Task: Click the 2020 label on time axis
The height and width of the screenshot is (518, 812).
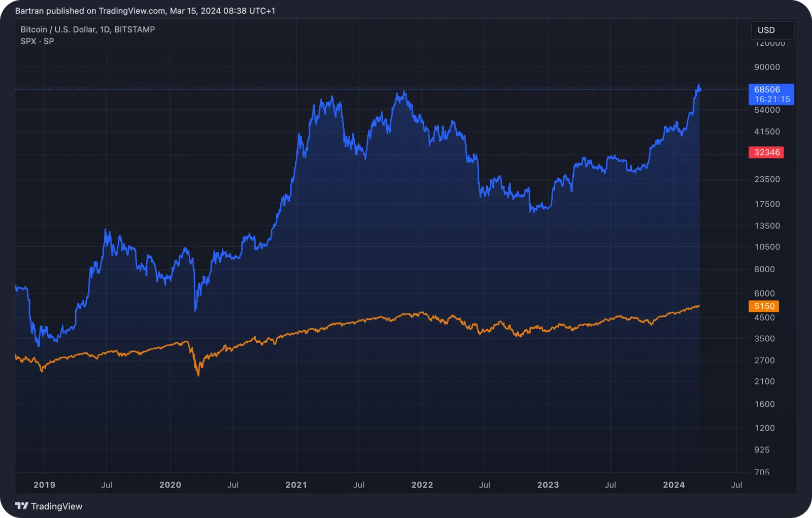Action: coord(170,485)
